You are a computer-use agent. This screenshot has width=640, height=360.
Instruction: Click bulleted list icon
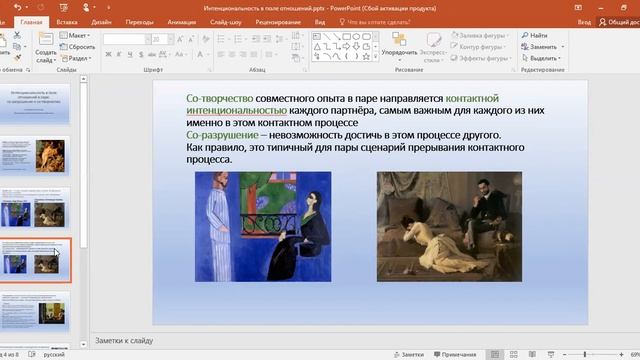(221, 39)
